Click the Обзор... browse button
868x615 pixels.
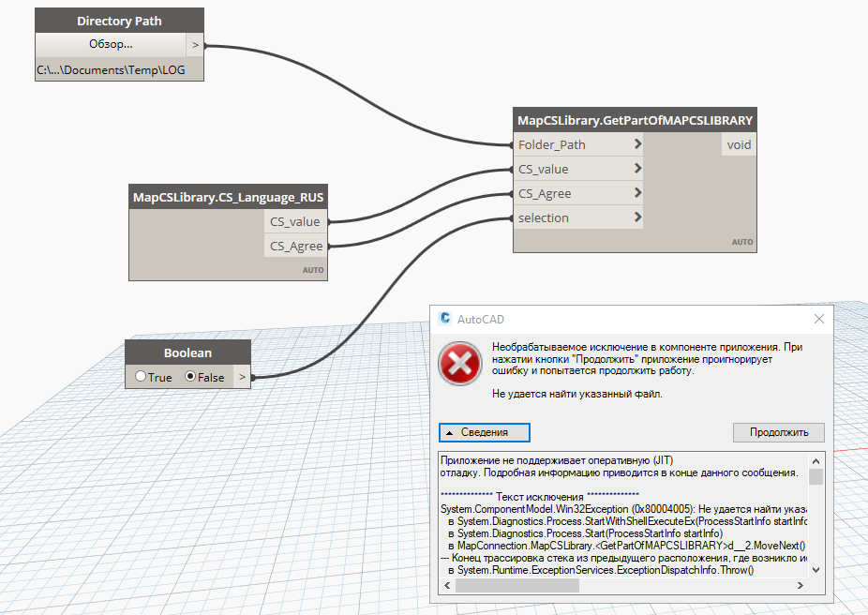(111, 44)
